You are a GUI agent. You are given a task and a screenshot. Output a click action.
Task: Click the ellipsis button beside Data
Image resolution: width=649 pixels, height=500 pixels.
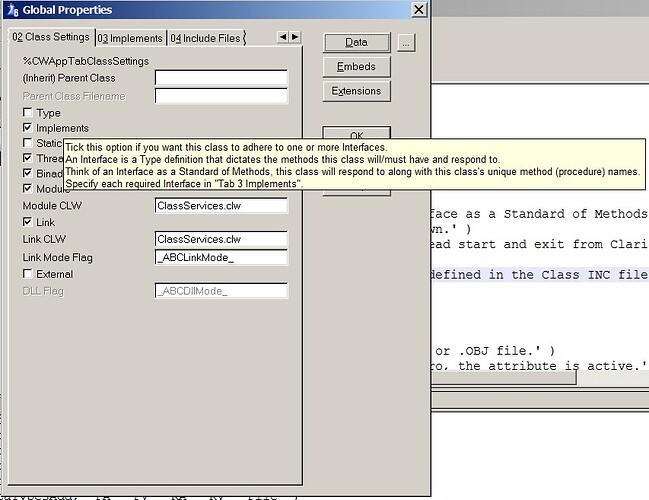tap(405, 43)
